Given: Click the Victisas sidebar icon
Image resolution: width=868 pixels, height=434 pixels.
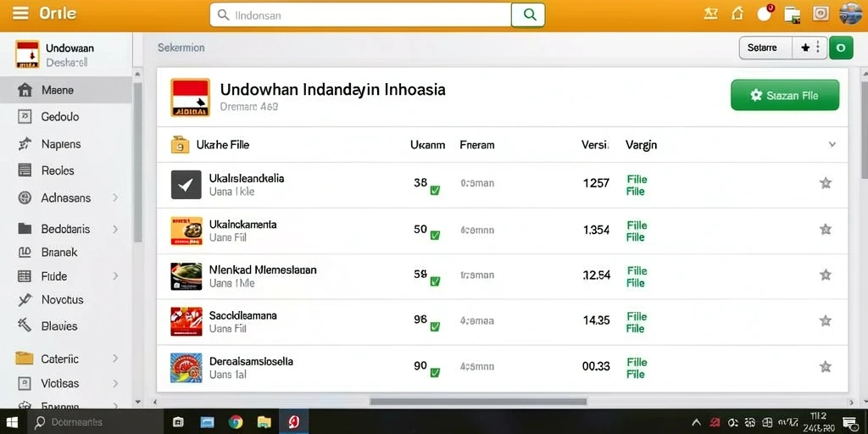Looking at the screenshot, I should click(25, 383).
